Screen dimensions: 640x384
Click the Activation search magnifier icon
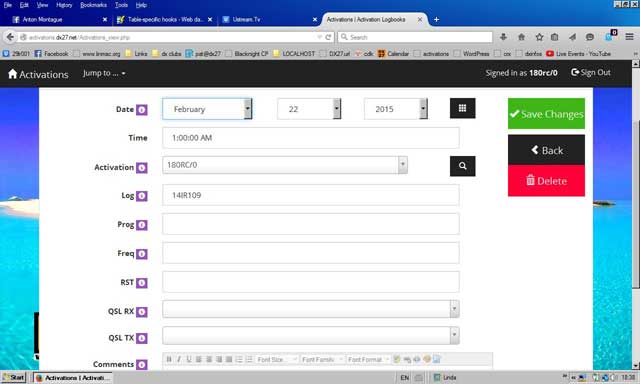click(x=462, y=166)
